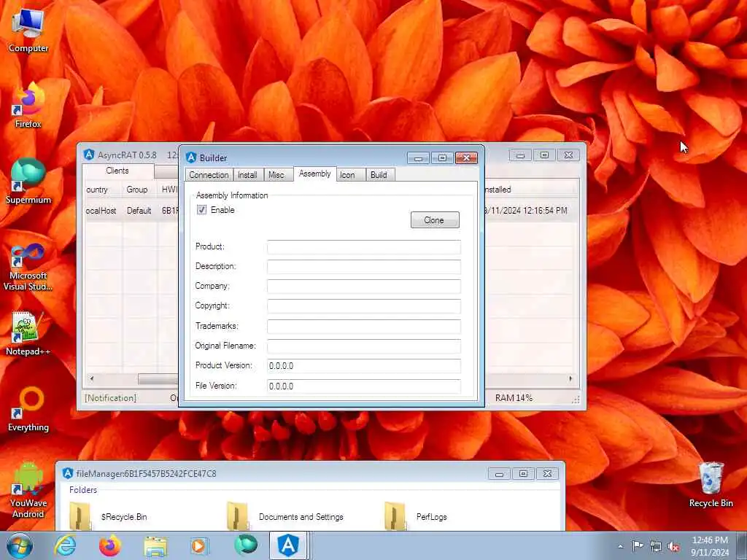The image size is (747, 560).
Task: Select the $Recycle.Bin folder in fileManager
Action: pyautogui.click(x=109, y=516)
